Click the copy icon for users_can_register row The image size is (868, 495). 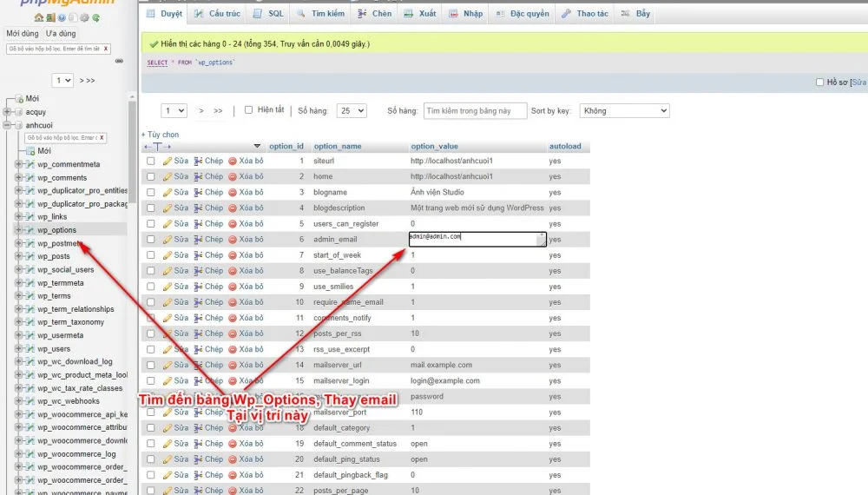click(198, 224)
